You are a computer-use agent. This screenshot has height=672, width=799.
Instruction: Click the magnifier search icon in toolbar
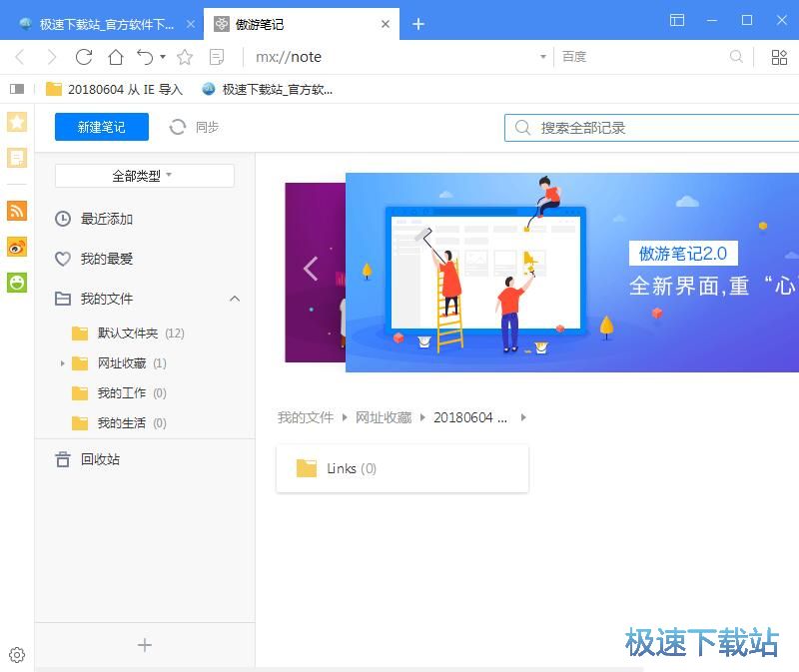[x=736, y=57]
